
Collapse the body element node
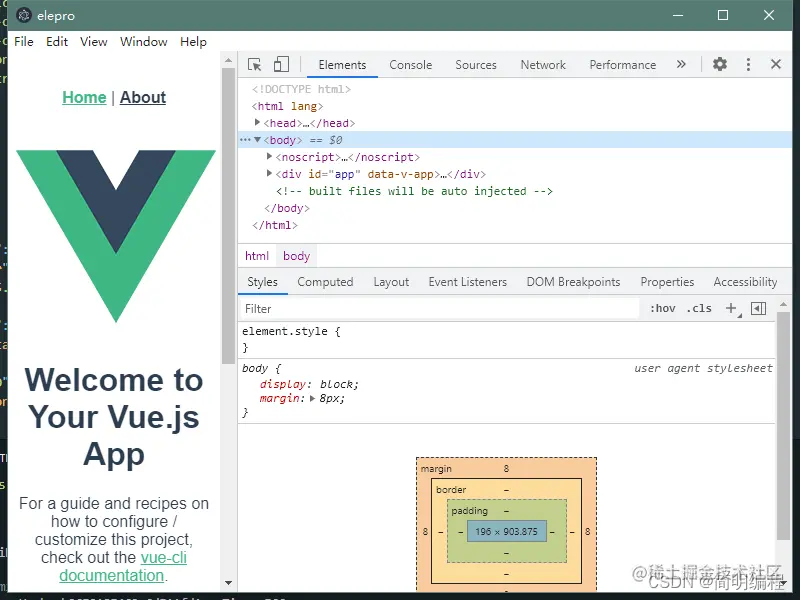pos(258,139)
